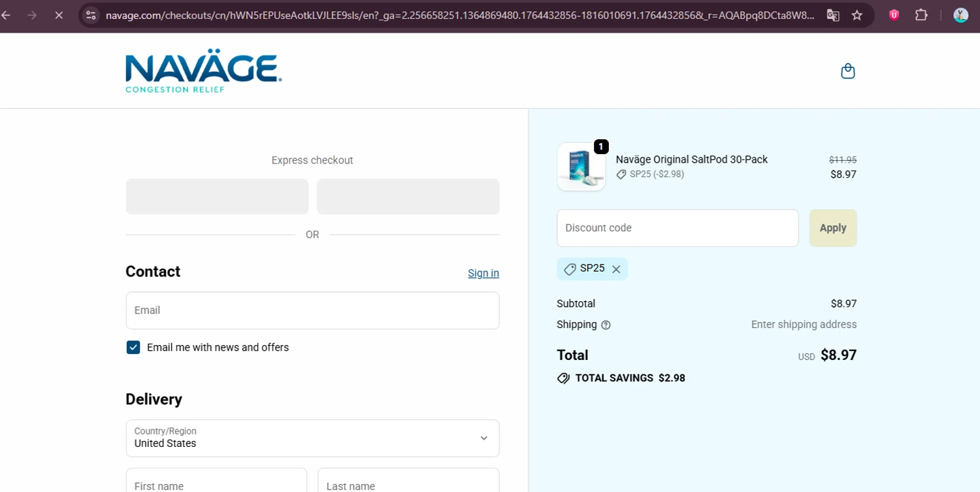The width and height of the screenshot is (980, 492).
Task: Remove the SP25 discount code tag
Action: click(x=616, y=269)
